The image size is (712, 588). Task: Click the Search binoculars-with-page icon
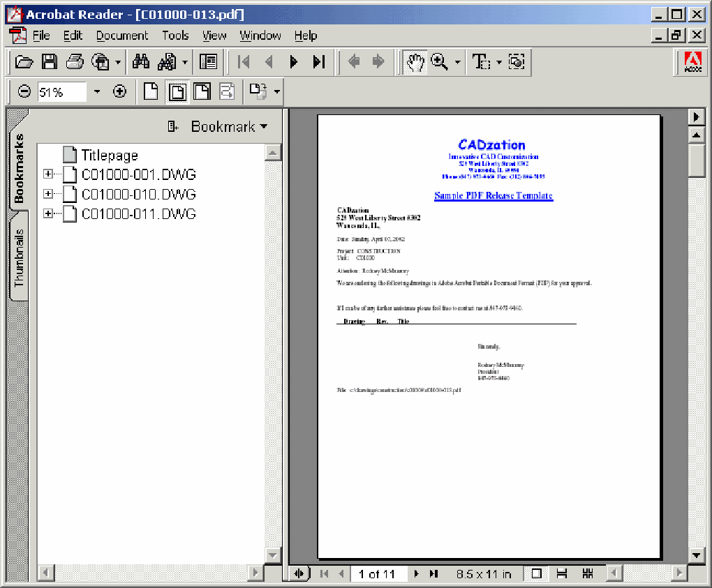tap(167, 61)
